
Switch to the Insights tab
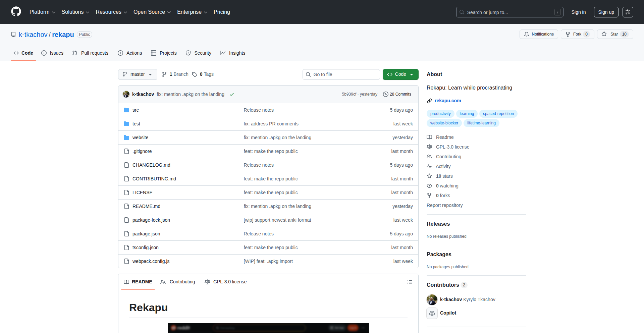click(233, 53)
